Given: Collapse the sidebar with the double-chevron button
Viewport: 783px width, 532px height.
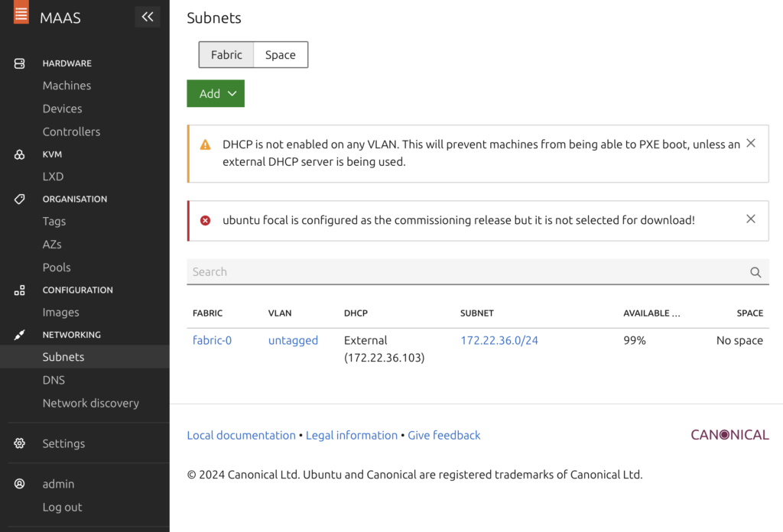Looking at the screenshot, I should point(148,17).
